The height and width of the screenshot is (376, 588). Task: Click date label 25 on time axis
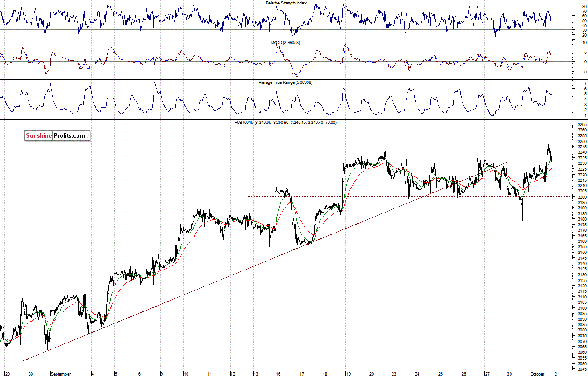pos(441,374)
